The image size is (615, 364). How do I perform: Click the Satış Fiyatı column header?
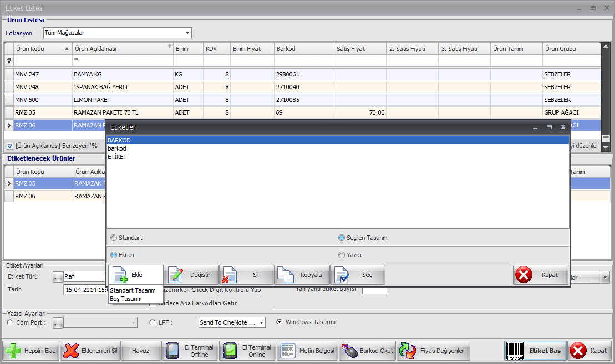[360, 49]
